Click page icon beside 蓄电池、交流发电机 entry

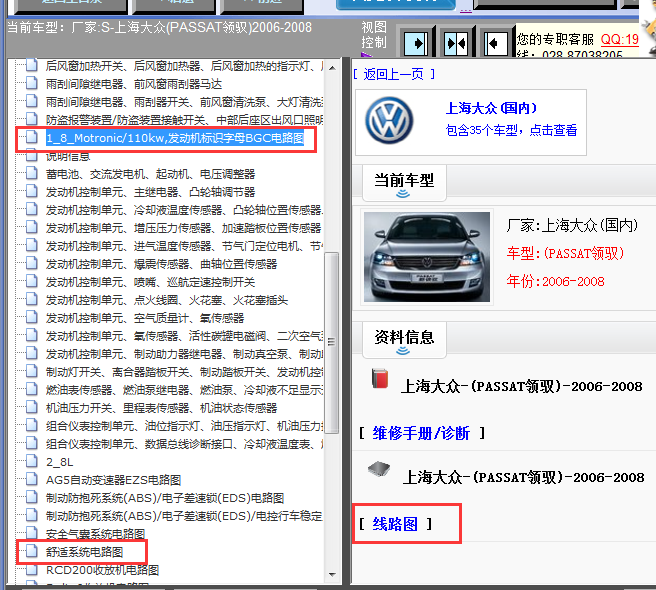click(31, 173)
